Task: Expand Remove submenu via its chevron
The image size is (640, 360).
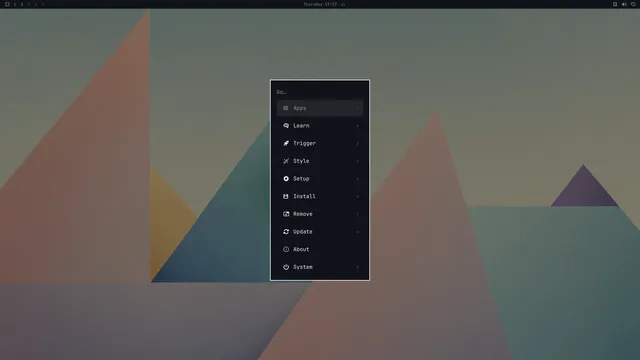Action: [x=358, y=214]
